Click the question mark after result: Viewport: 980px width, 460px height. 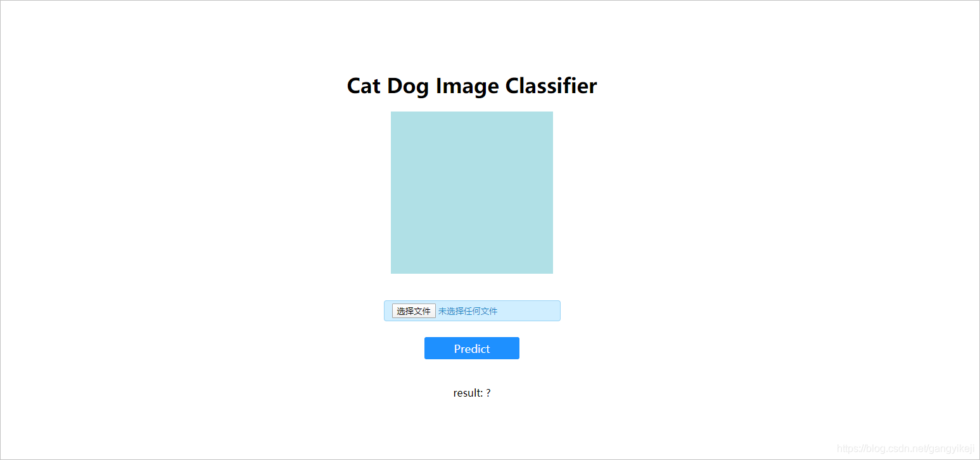487,393
